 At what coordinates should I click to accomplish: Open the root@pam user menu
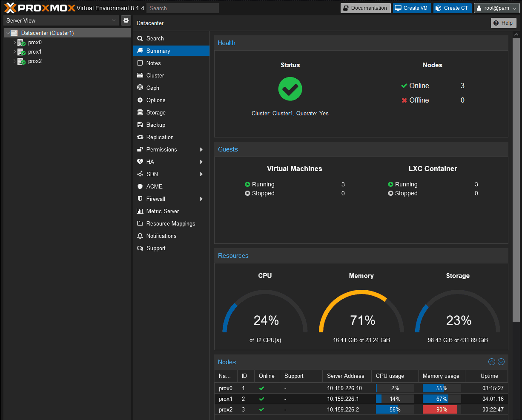pyautogui.click(x=496, y=8)
